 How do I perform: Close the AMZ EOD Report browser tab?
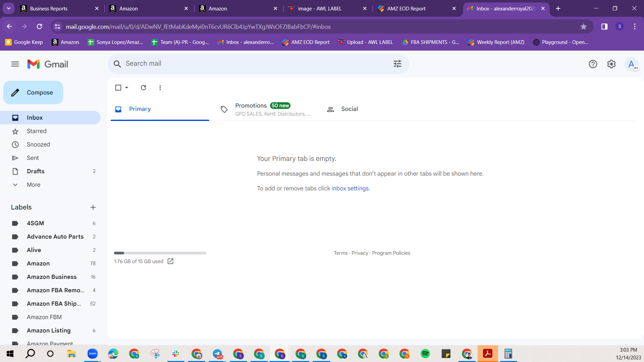click(454, 9)
